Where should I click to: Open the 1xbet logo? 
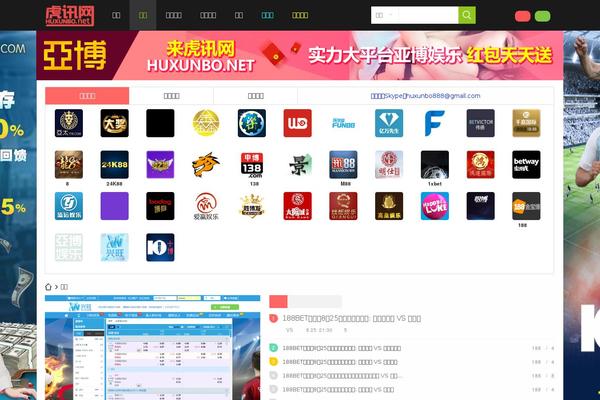pos(435,165)
